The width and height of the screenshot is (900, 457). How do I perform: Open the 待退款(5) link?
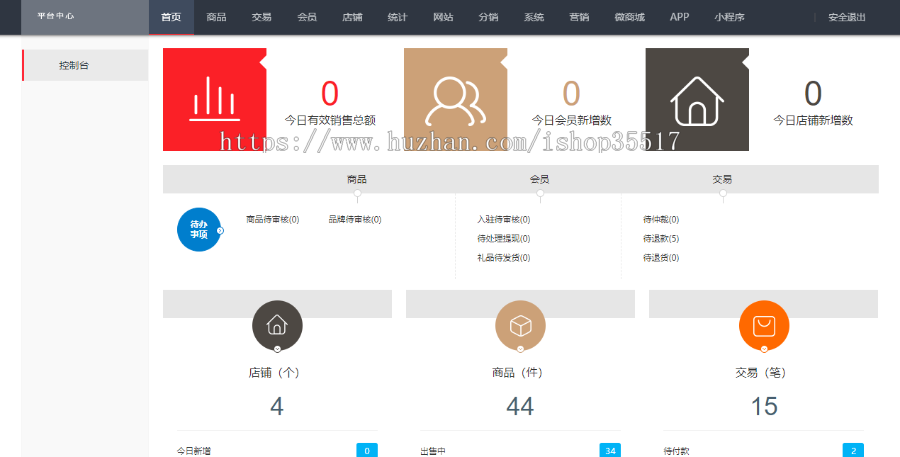(x=661, y=238)
